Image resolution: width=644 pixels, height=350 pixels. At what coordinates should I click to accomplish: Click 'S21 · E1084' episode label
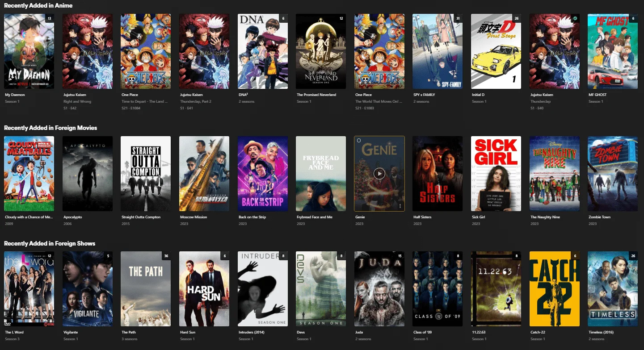(x=131, y=108)
